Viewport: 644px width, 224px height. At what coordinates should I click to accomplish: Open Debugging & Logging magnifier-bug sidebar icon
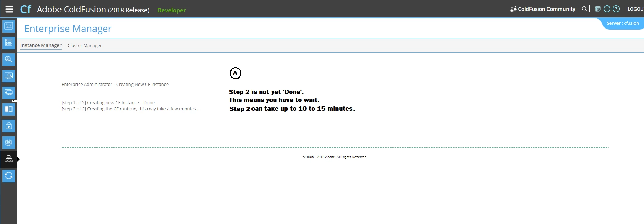(x=9, y=59)
